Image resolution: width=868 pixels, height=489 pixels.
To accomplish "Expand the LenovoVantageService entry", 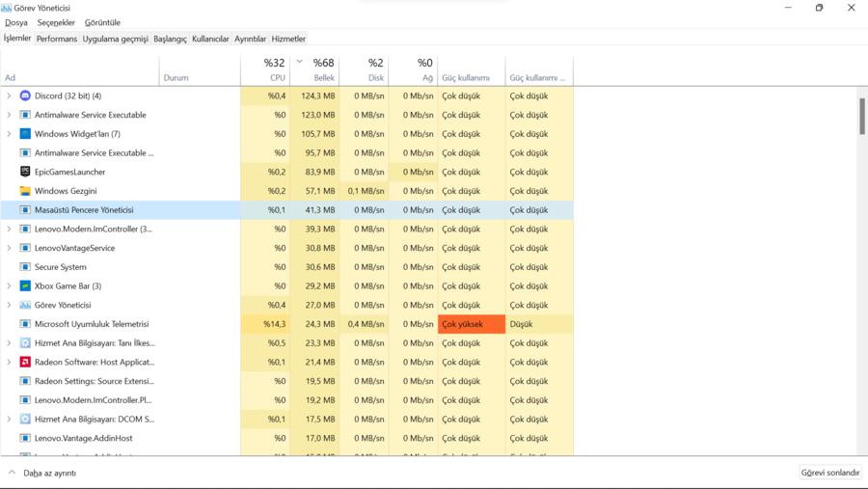I will click(9, 248).
